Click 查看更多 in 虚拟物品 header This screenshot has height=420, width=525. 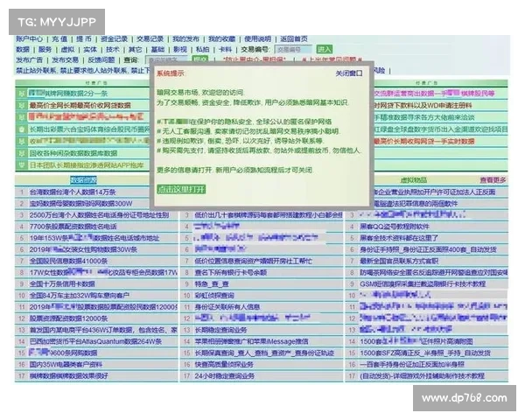[493, 180]
